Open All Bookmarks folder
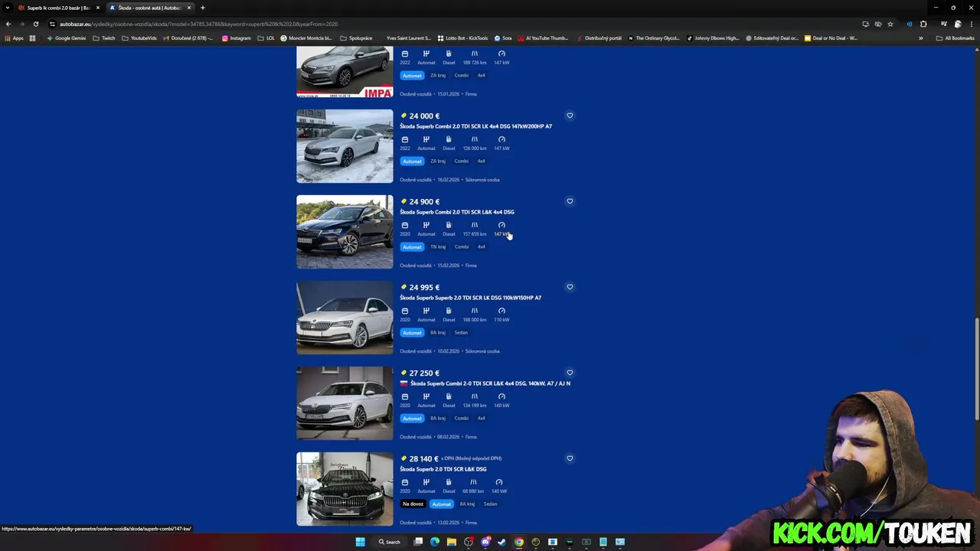Image resolution: width=980 pixels, height=551 pixels. tap(955, 37)
